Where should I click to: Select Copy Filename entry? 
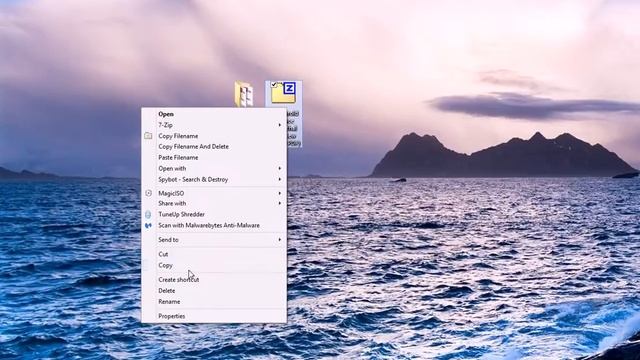point(214,136)
